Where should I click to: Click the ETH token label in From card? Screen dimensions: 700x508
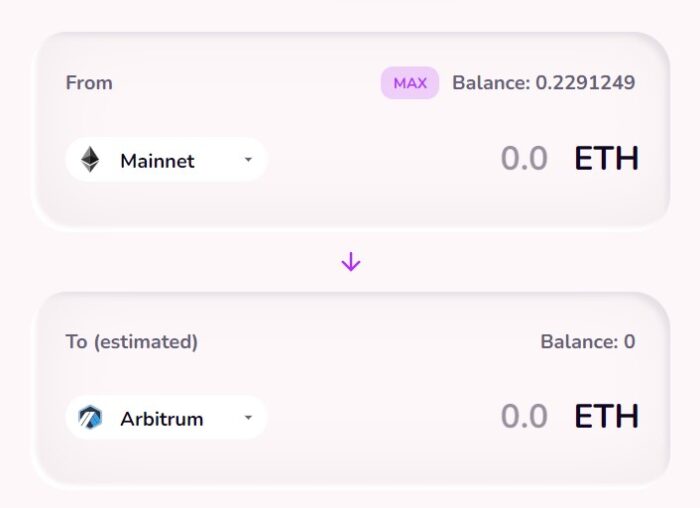(x=606, y=159)
